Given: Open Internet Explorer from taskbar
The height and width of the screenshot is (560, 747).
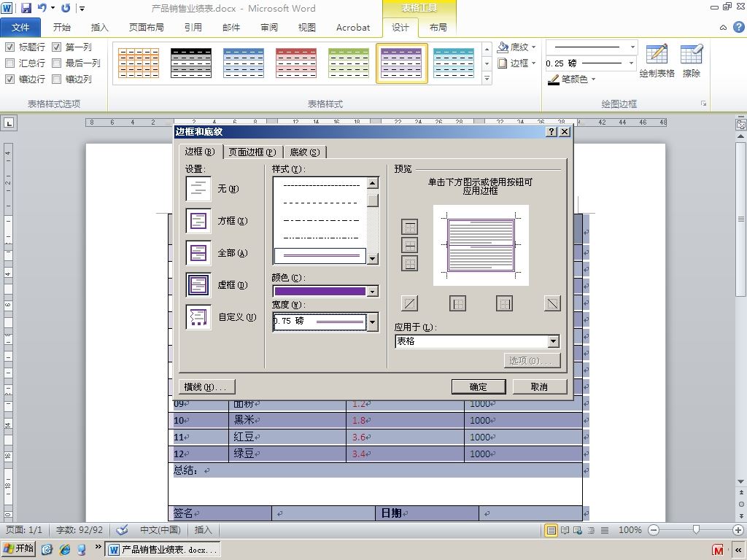Looking at the screenshot, I should (65, 550).
